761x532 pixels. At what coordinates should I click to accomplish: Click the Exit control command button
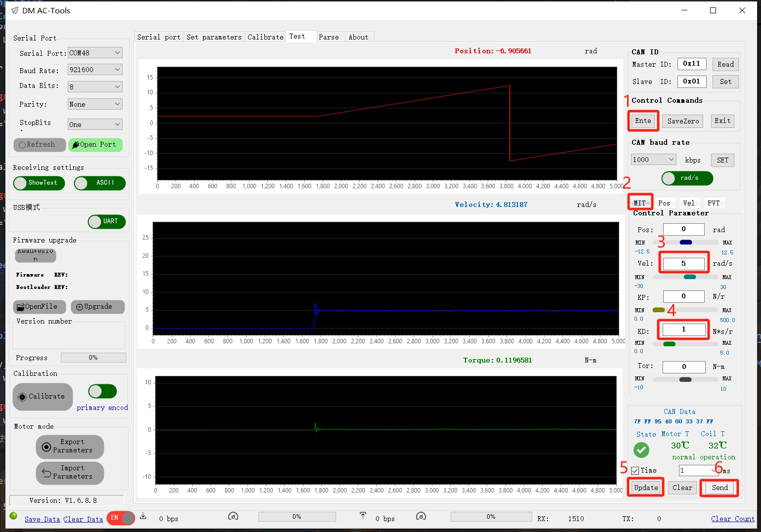[722, 121]
